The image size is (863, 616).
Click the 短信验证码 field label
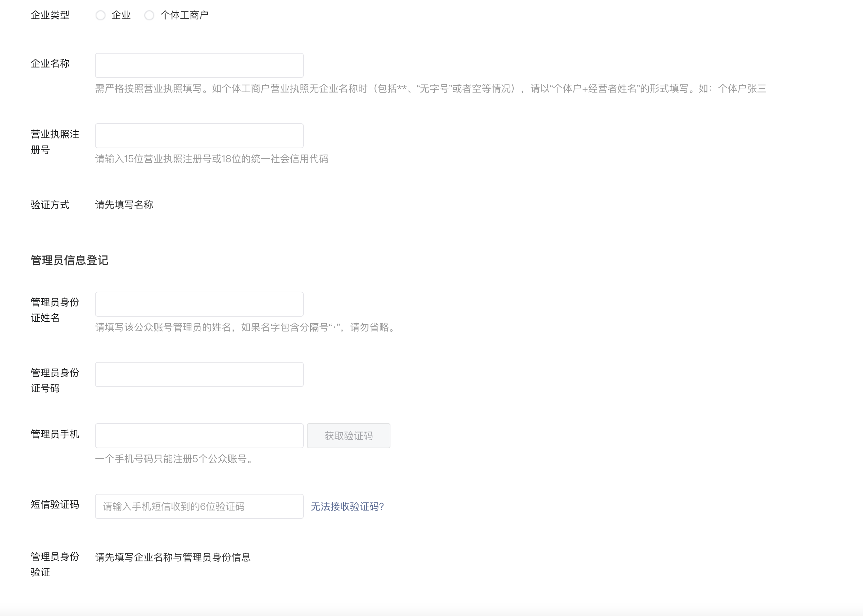coord(55,505)
